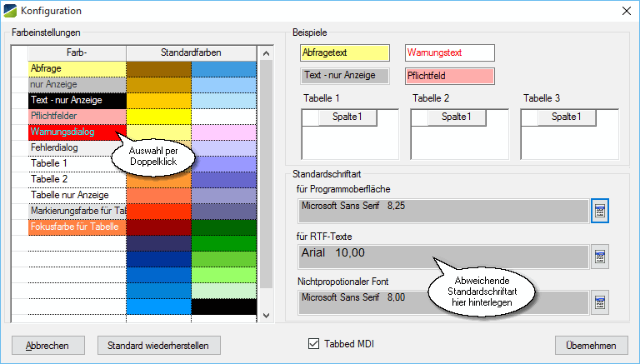The height and width of the screenshot is (364, 640).
Task: Toggle the Tabbed MDI checkbox
Action: 314,343
